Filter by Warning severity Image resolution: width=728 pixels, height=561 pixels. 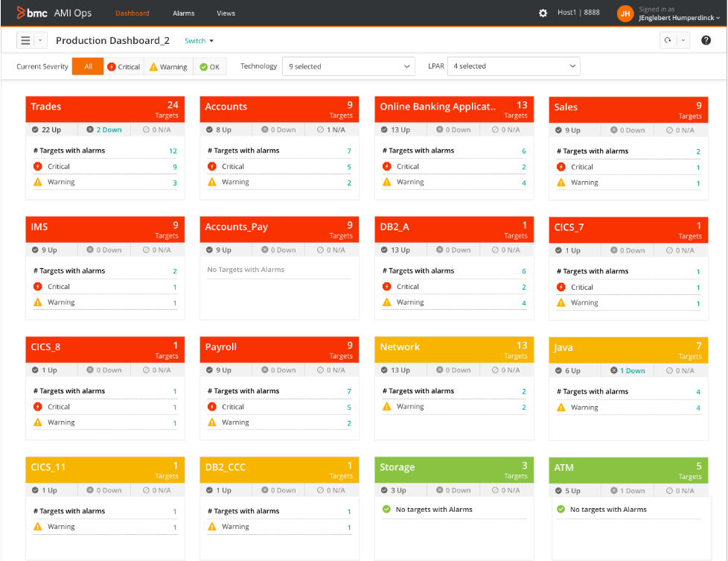click(x=168, y=66)
